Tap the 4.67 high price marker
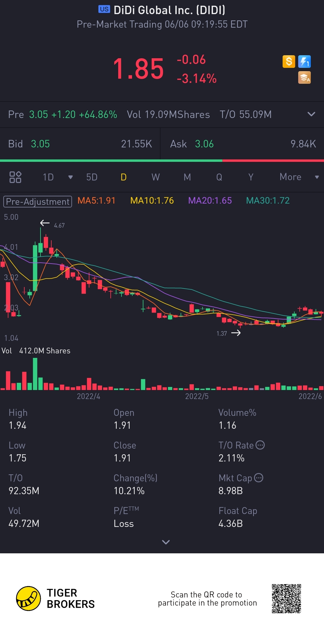Viewport: 324px width, 644px height. coord(59,225)
